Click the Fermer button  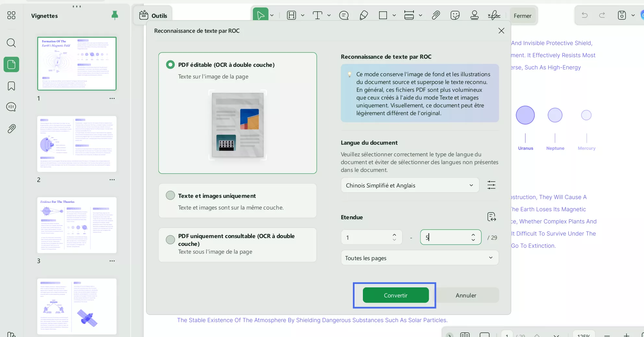[523, 16]
